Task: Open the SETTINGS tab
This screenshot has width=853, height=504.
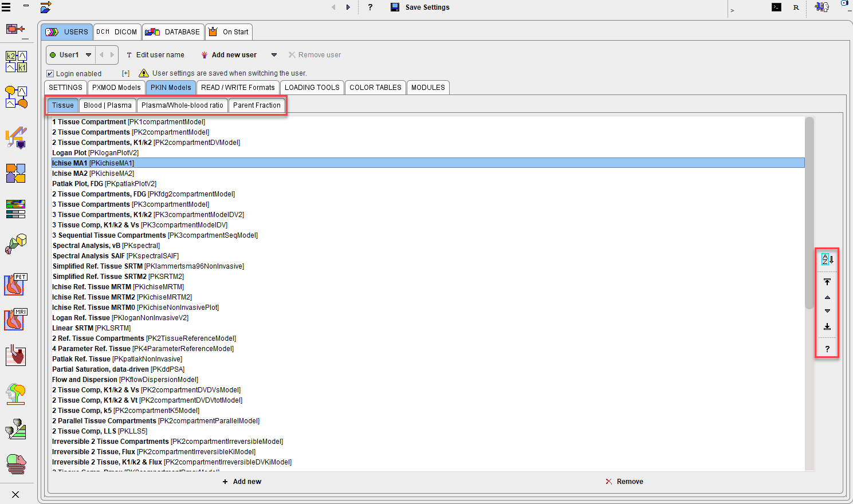Action: (x=65, y=88)
